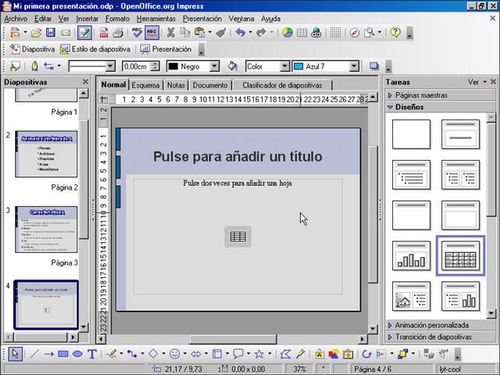Viewport: 500px width, 375px height.
Task: Click the Redo arrow icon
Action: point(261,33)
